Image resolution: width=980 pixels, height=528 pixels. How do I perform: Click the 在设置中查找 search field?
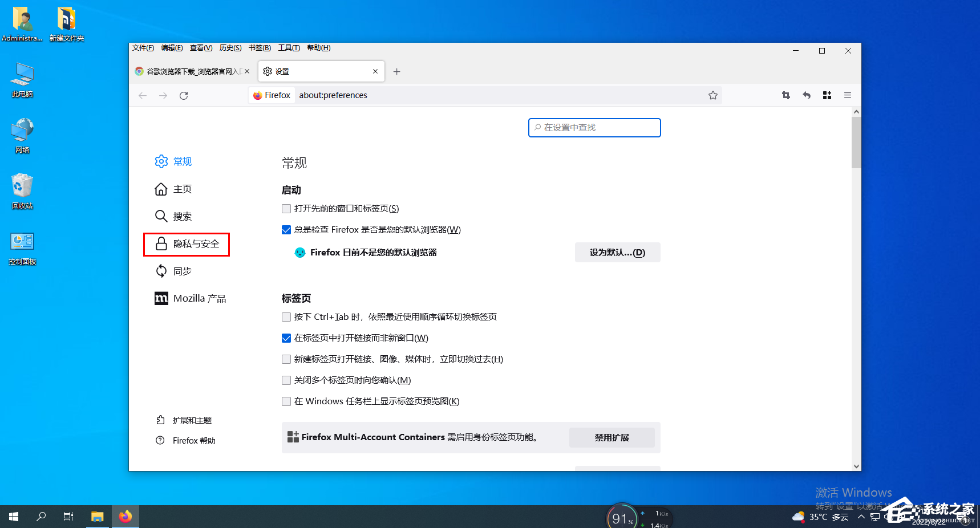point(594,128)
